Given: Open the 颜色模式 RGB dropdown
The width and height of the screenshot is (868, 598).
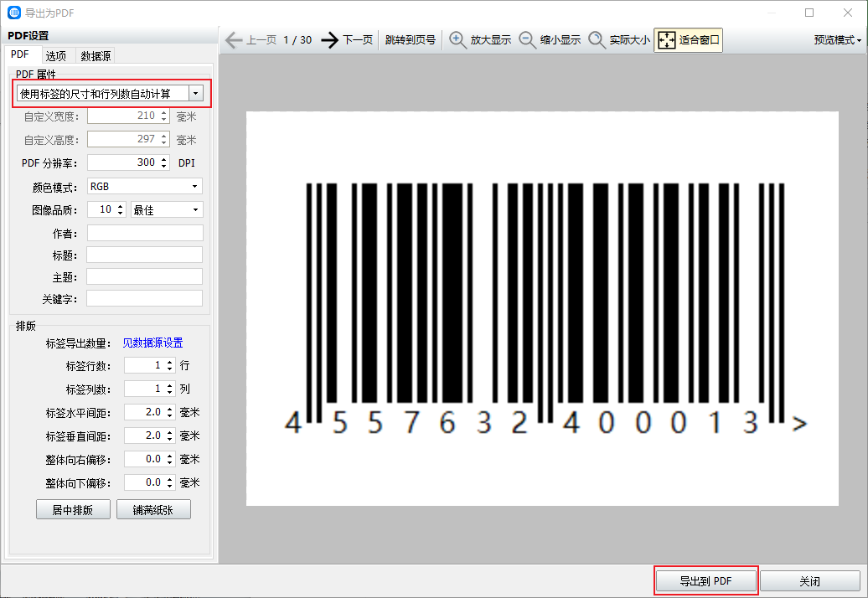Looking at the screenshot, I should click(144, 187).
